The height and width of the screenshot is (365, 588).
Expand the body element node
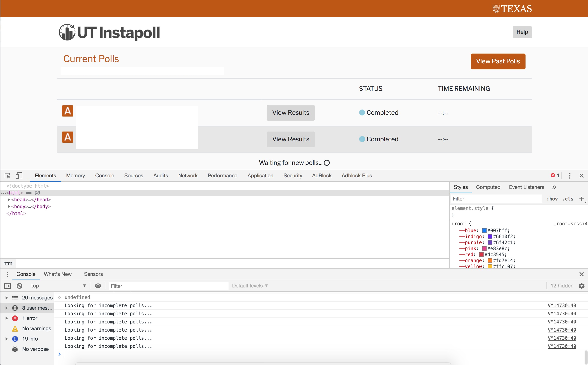9,206
